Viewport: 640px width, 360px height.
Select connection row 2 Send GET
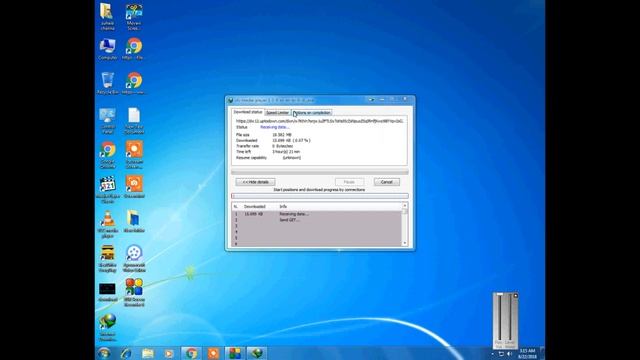click(x=317, y=220)
